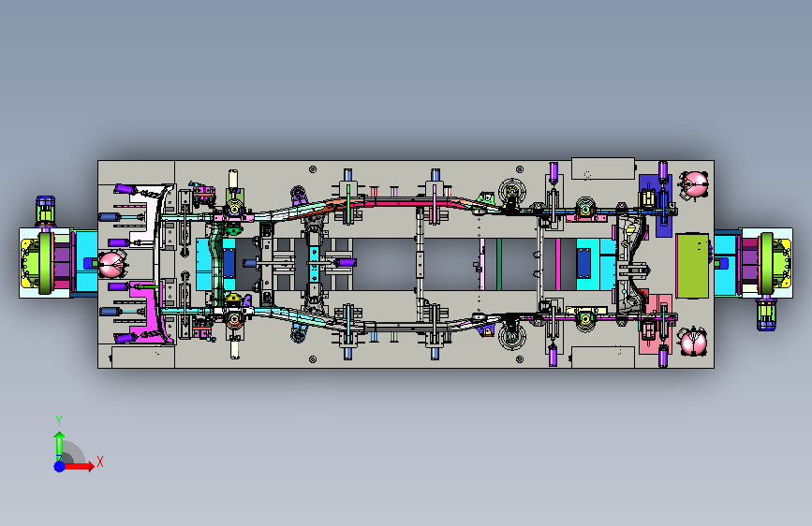Screen dimensions: 812x526
Task: Click the green Y axis arrow on triad
Action: 60,446
